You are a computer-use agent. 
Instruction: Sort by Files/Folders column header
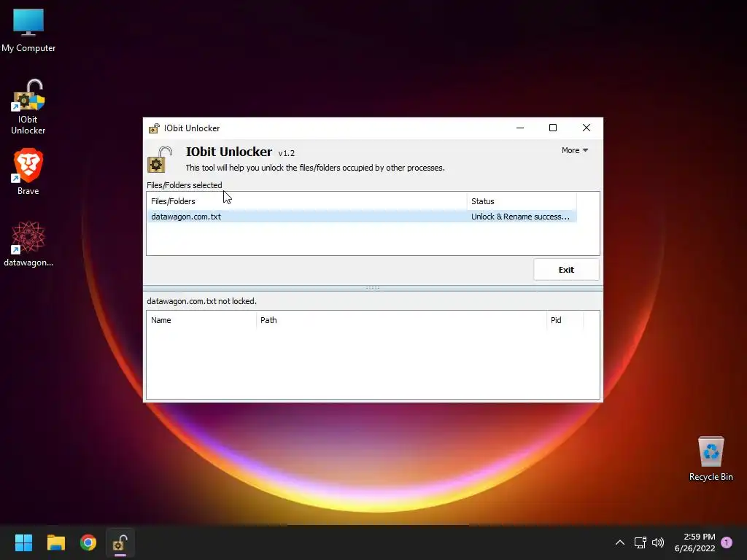click(307, 201)
